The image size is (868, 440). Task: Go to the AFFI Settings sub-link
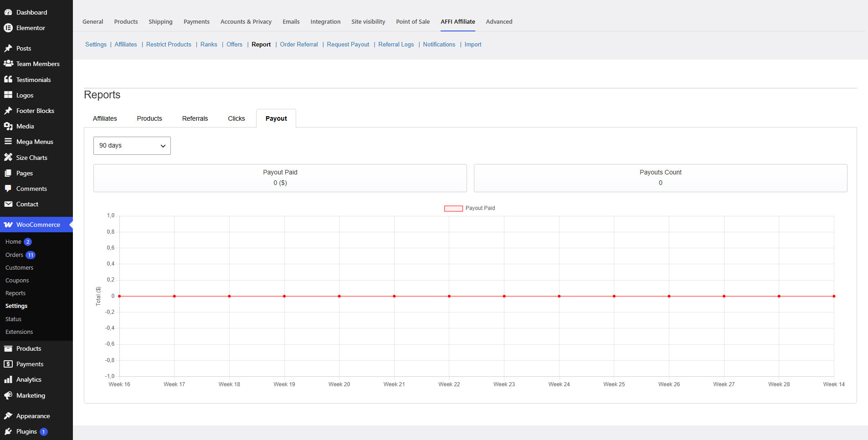(96, 44)
